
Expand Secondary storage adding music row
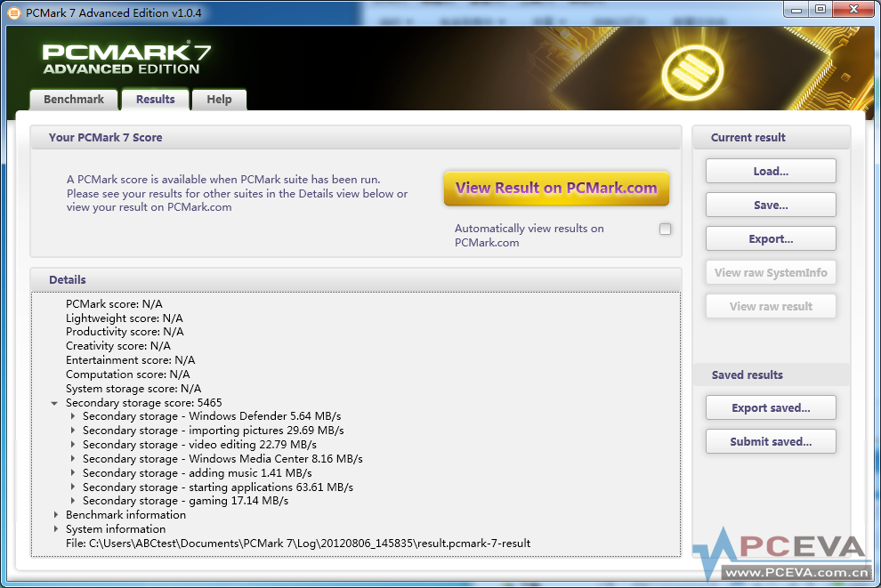[x=72, y=473]
